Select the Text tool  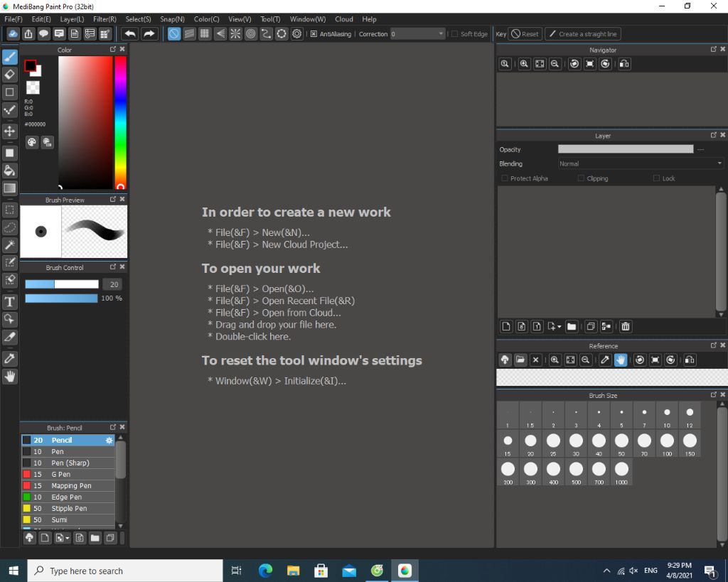click(10, 302)
